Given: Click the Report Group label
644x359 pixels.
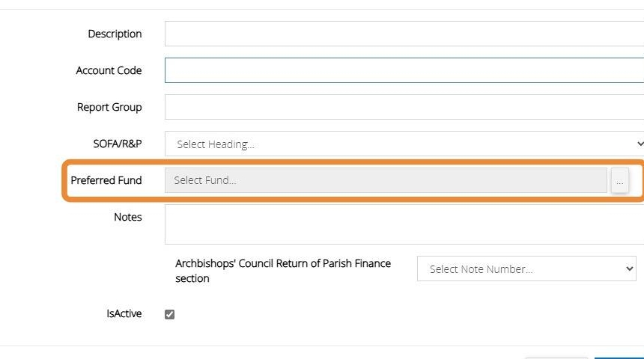Looking at the screenshot, I should pyautogui.click(x=109, y=107).
